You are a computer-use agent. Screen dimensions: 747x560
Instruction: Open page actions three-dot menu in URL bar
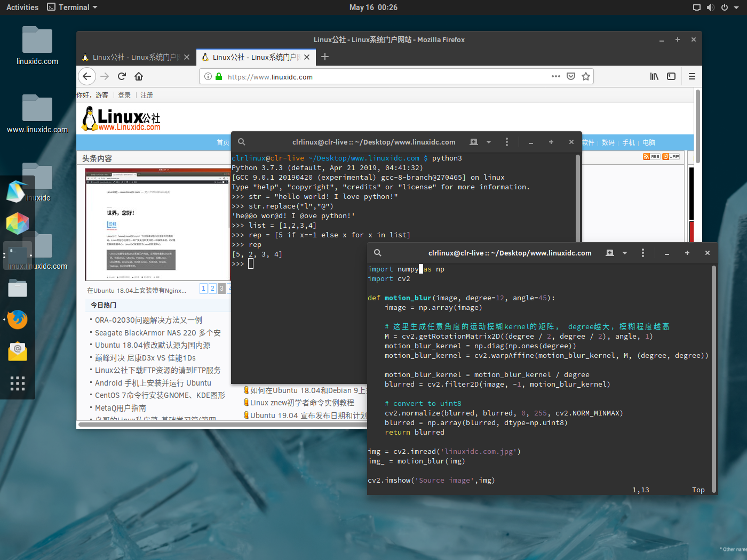pyautogui.click(x=556, y=76)
